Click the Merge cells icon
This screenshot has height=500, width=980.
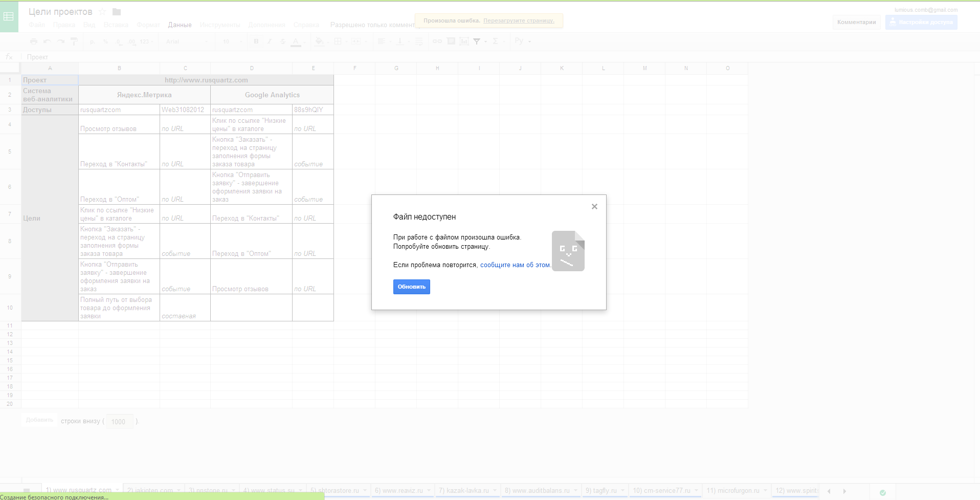357,41
